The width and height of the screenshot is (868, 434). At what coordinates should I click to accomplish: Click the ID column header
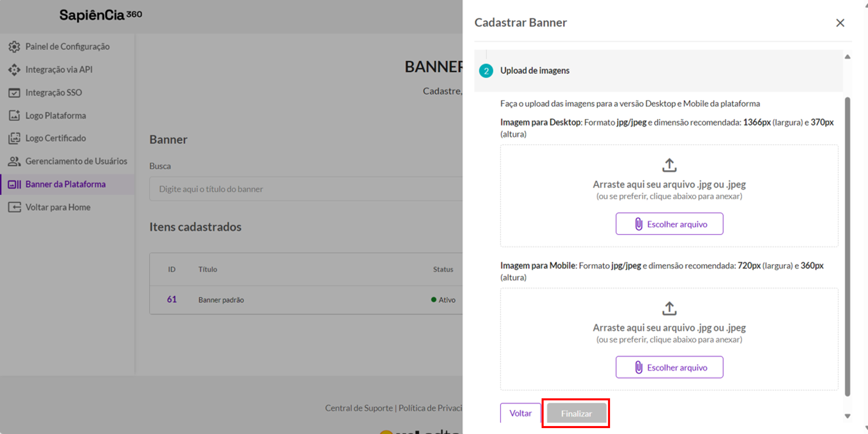172,269
